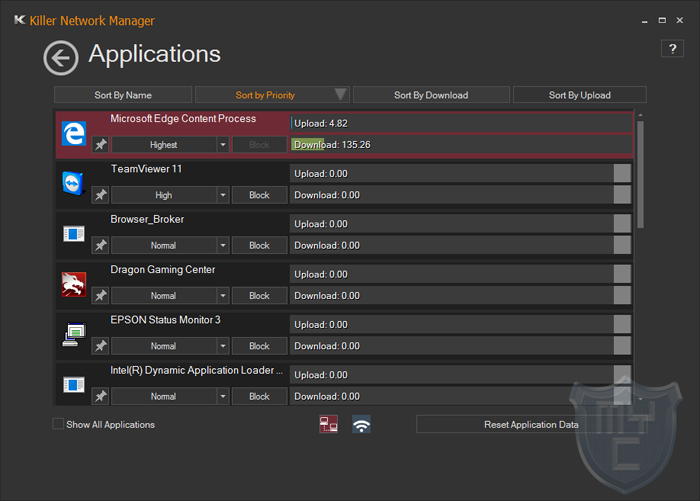The image size is (700, 501).
Task: Select TeamViewer 11 application name
Action: click(146, 169)
